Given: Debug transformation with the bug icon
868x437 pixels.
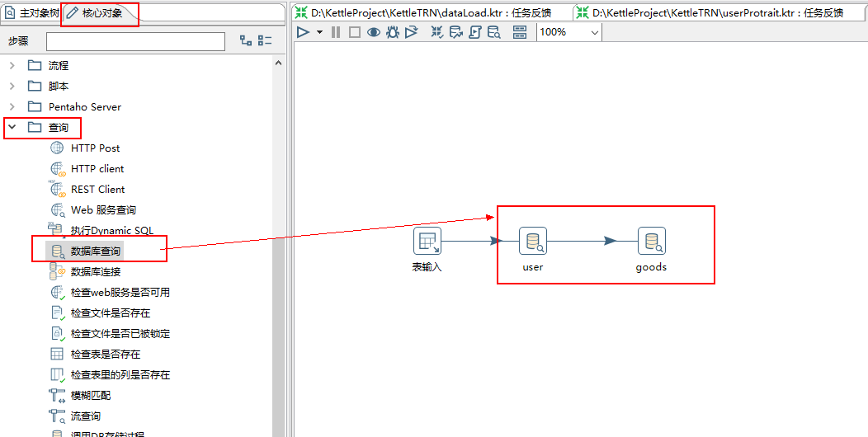Looking at the screenshot, I should click(x=393, y=33).
